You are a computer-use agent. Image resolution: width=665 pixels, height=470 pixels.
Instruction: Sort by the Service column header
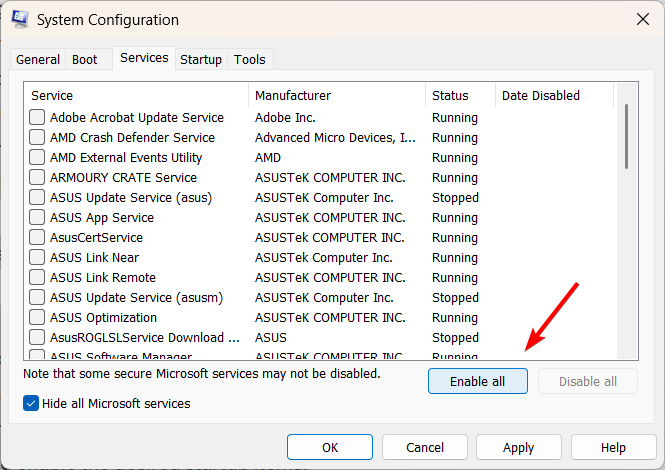136,95
